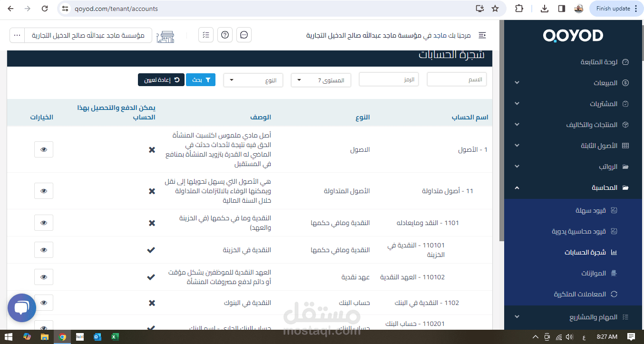
Task: Expand المنتجات والتكاليف sidebar menu
Action: [x=573, y=125]
